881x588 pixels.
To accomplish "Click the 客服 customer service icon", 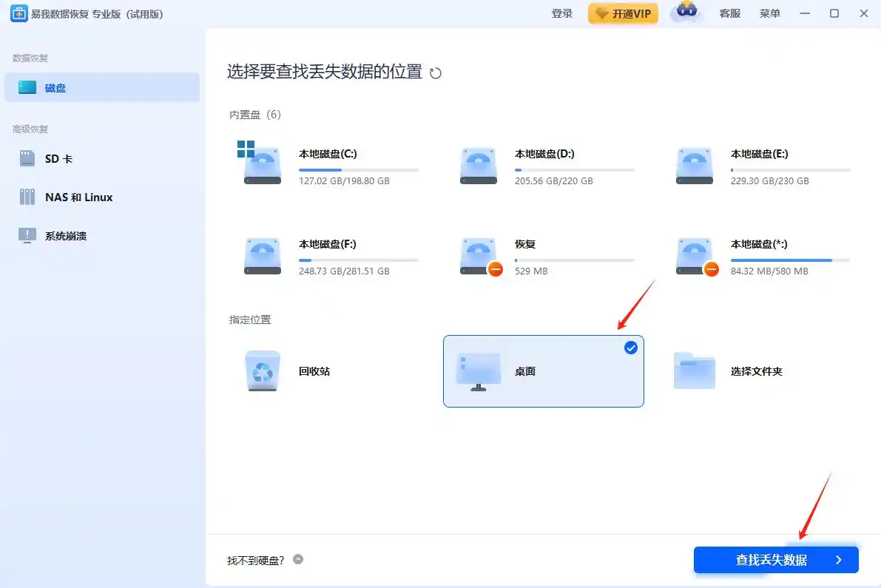I will coord(729,13).
